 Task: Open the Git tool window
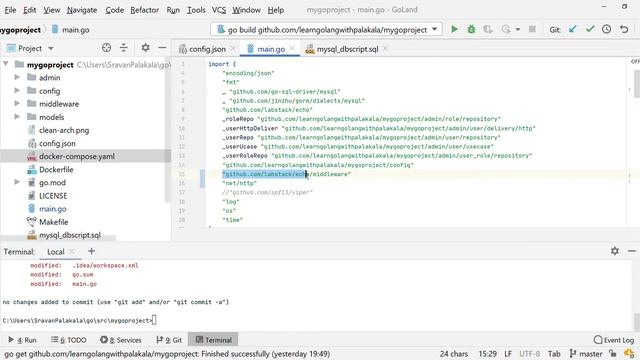[169, 340]
